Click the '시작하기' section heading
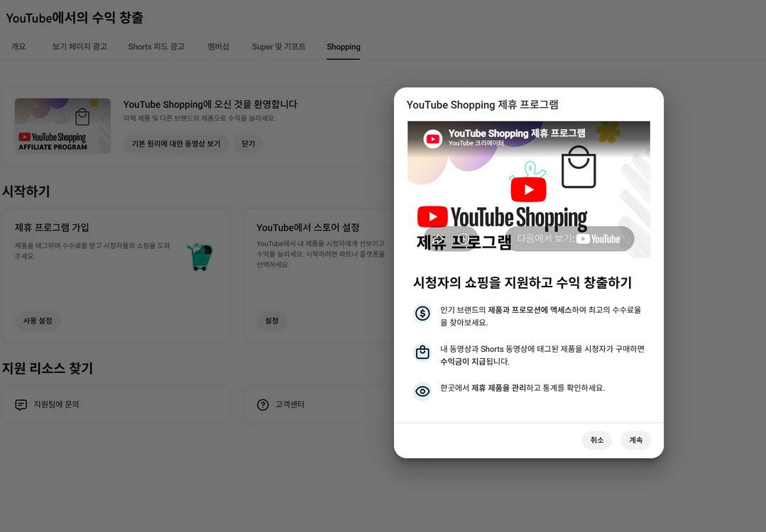Viewport: 766px width, 532px height. (26, 192)
